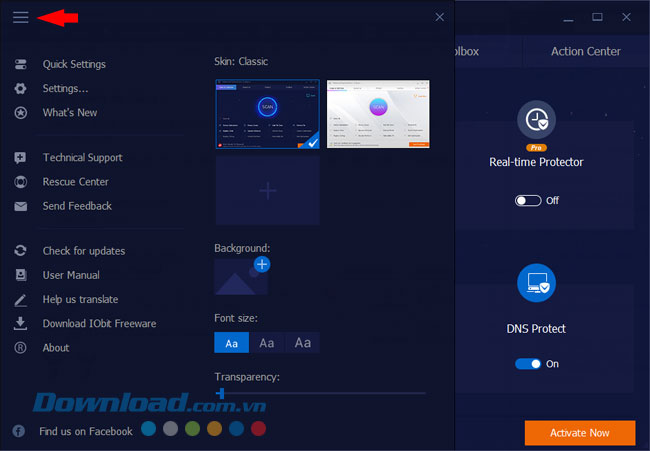This screenshot has width=650, height=451.
Task: Enable the Real-time Protector switch
Action: (x=528, y=201)
